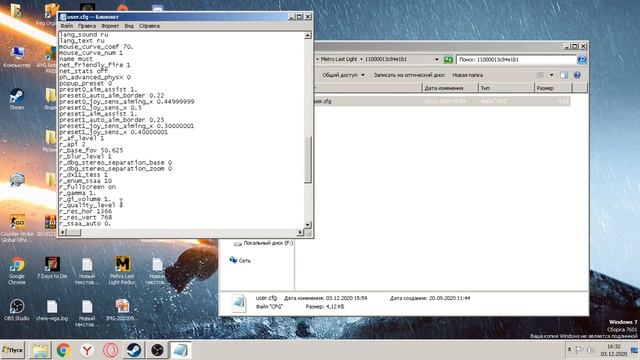Screen dimensions: 640x360
Task: Click Notepad vertical scrollbar thumb
Action: tap(308, 159)
